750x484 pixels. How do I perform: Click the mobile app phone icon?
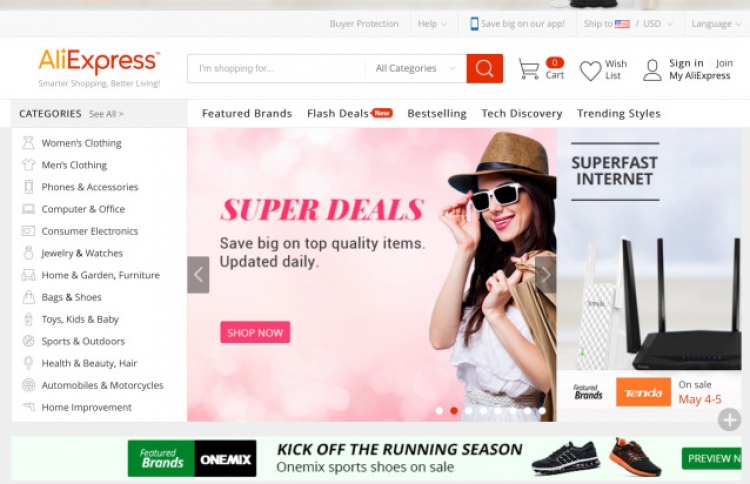click(x=474, y=23)
